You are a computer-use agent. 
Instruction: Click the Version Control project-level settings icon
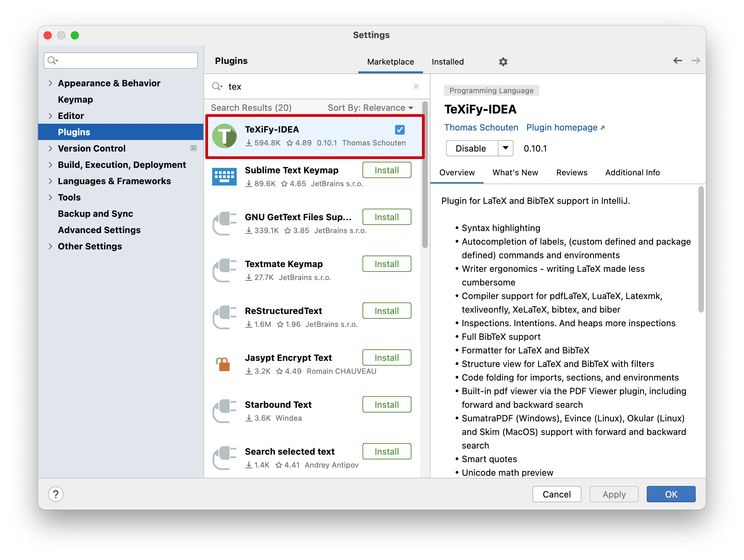point(193,148)
